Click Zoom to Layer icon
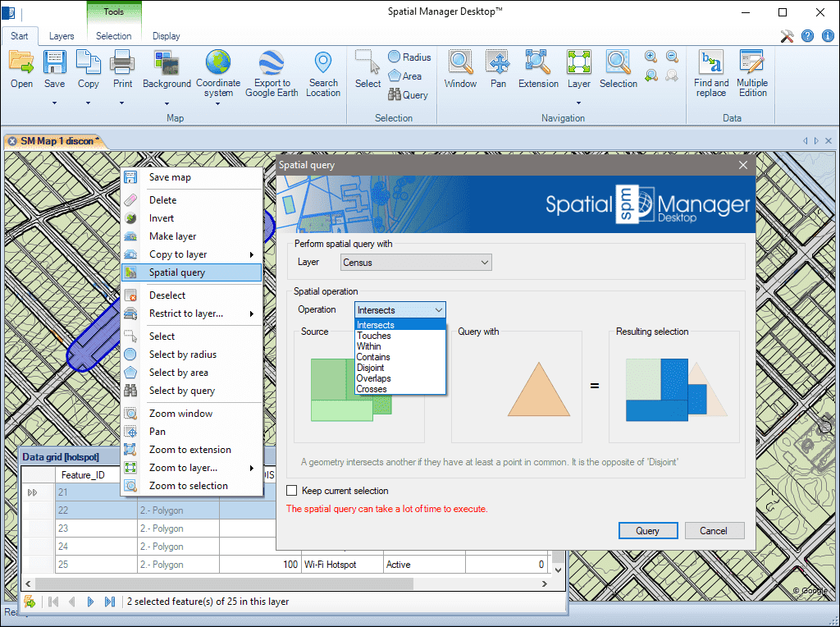Screen dimensions: 840x627 [578, 62]
